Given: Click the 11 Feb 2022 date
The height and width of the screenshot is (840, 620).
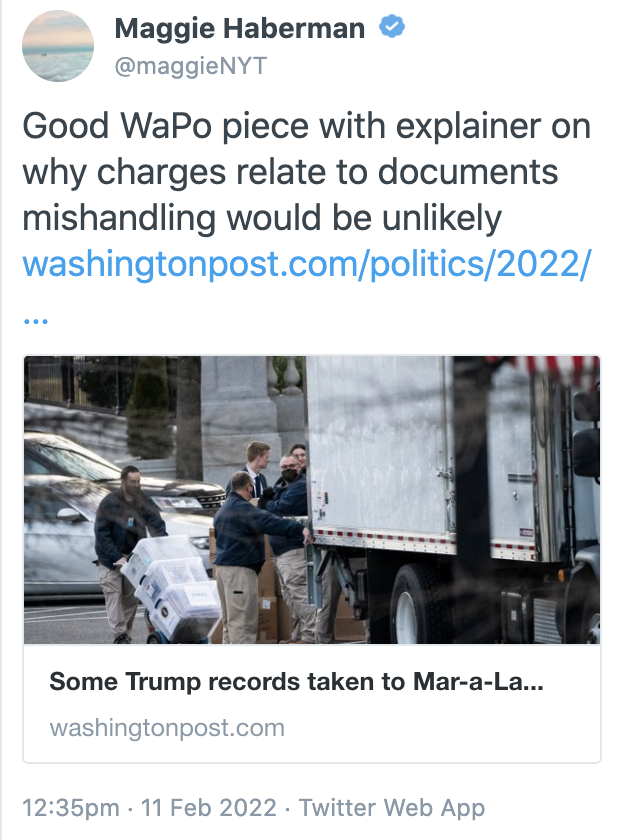Looking at the screenshot, I should (208, 808).
